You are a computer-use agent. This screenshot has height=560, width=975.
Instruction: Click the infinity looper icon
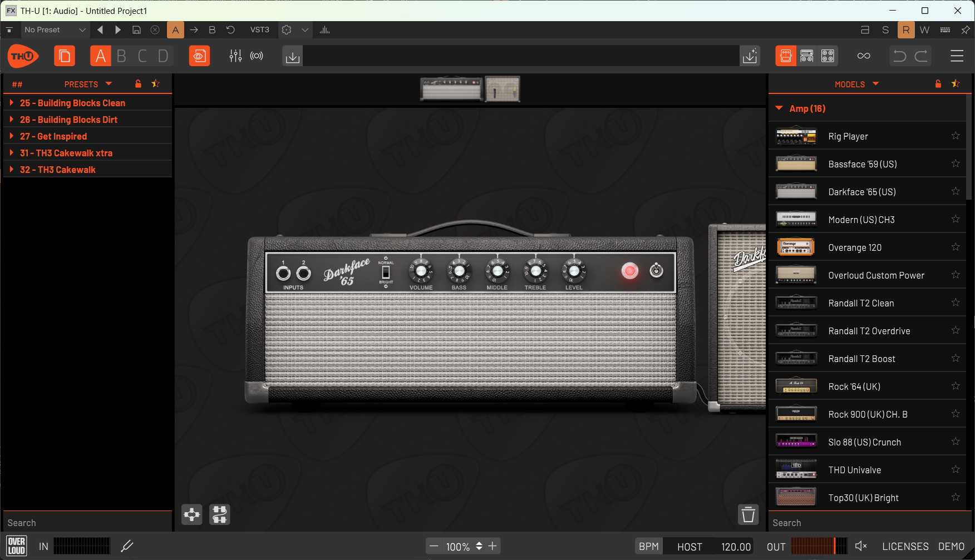point(864,56)
